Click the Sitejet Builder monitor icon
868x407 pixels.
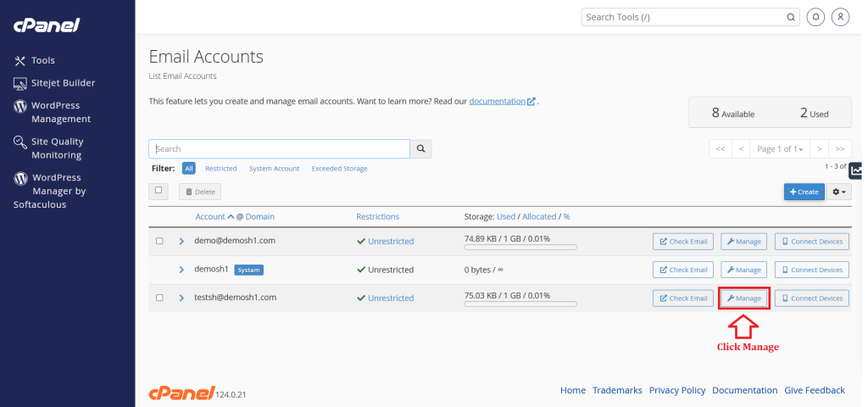pos(20,83)
